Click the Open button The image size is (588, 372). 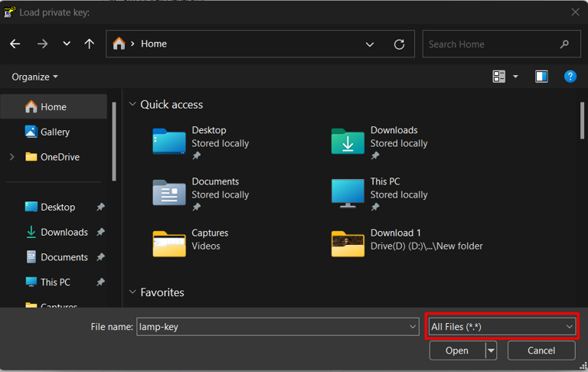tap(457, 351)
